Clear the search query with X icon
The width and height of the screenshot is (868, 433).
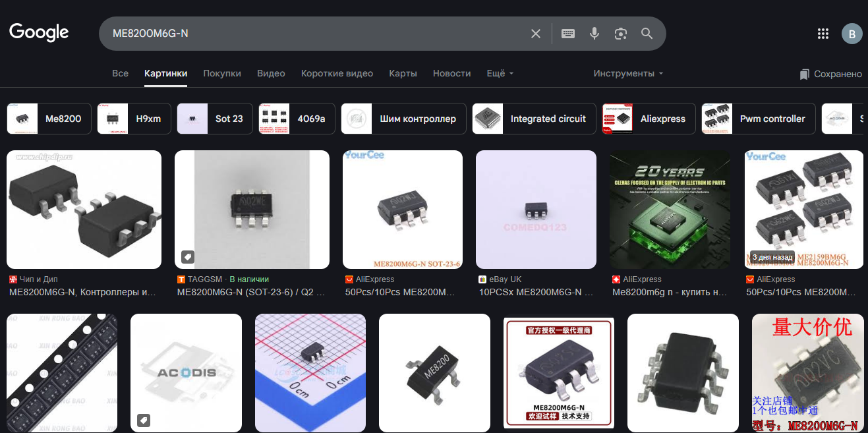[536, 34]
